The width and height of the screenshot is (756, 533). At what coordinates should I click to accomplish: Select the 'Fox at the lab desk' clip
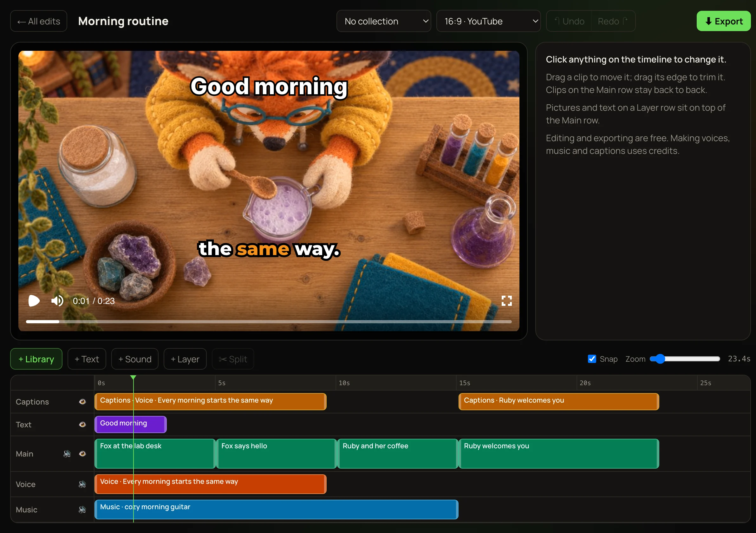[155, 454]
